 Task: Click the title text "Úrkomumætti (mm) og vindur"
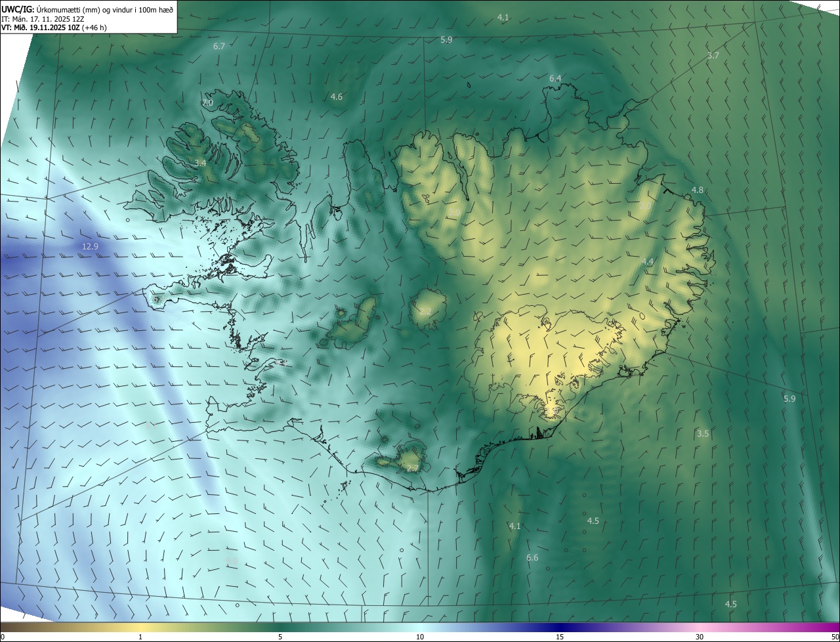pyautogui.click(x=83, y=9)
